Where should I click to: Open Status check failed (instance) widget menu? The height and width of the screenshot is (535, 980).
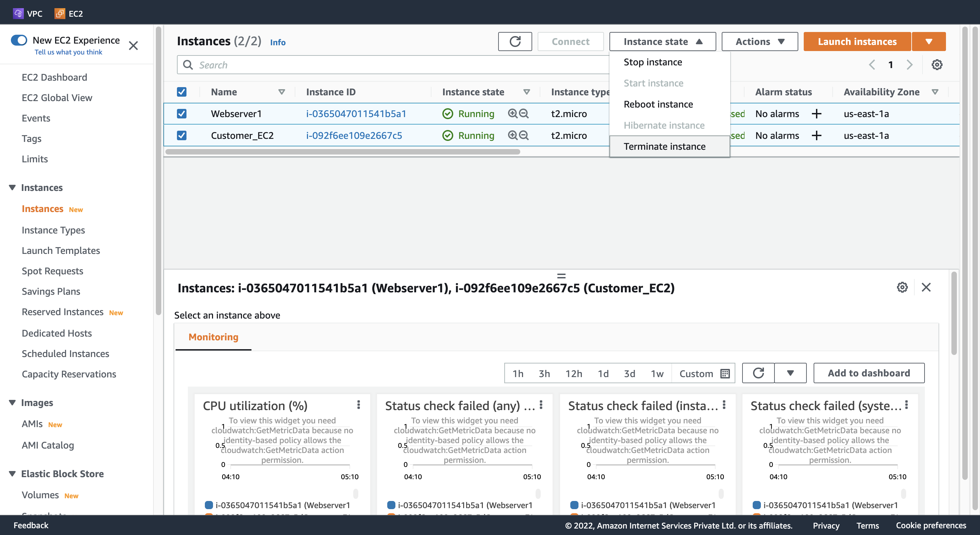(724, 405)
